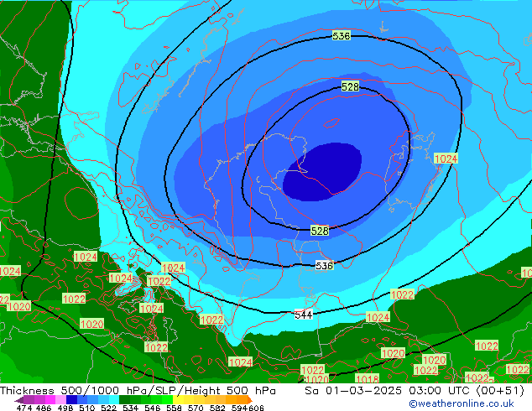Click the legend value 474
Screen dimensions: 532x411
click(24, 408)
